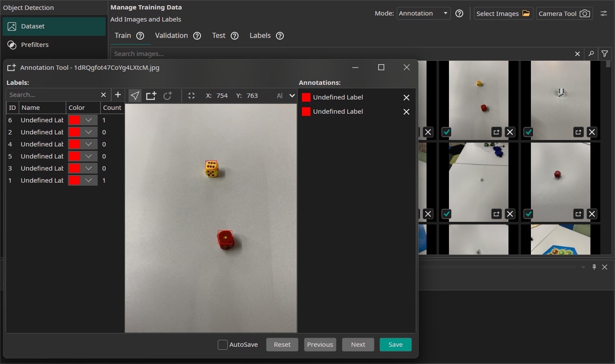Enable the AutoSave checkbox
Viewport: 615px width, 364px height.
(223, 345)
